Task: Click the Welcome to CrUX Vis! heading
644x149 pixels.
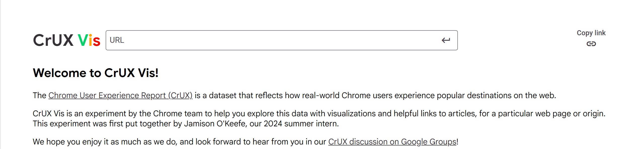Action: [96, 73]
